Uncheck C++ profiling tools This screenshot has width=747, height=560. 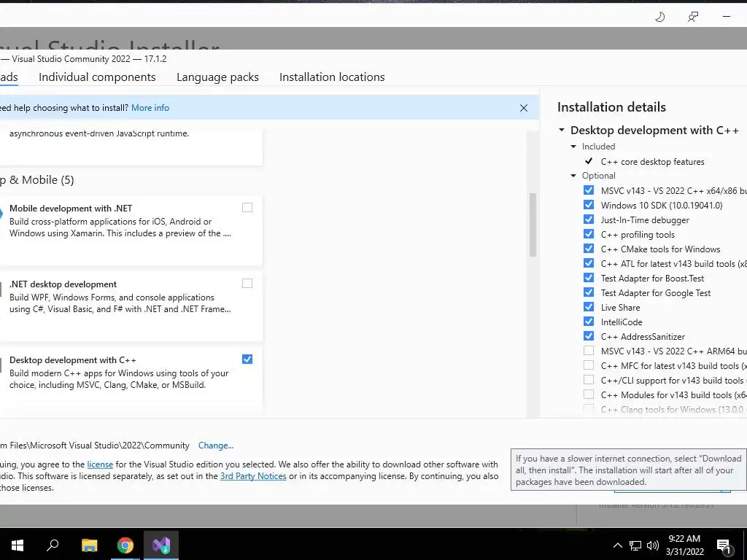(589, 234)
